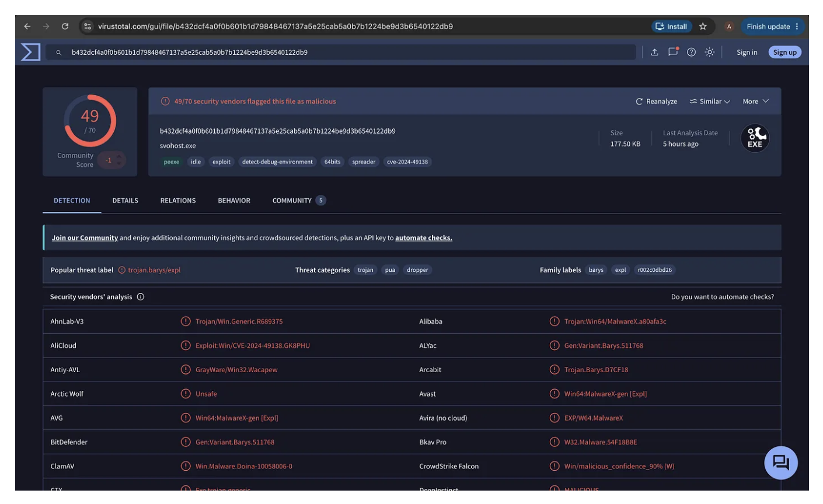Click the exploit tag
Screen dimensions: 823x504
point(221,162)
